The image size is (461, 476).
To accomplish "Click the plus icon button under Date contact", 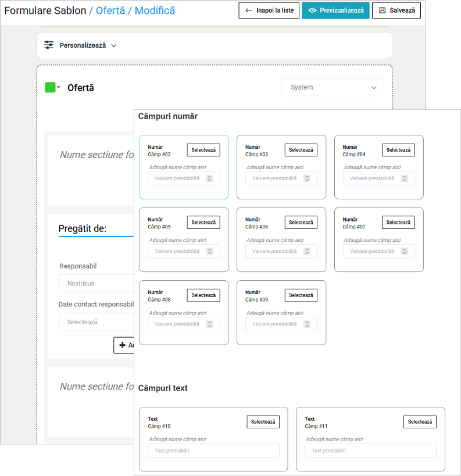I will pos(123,345).
